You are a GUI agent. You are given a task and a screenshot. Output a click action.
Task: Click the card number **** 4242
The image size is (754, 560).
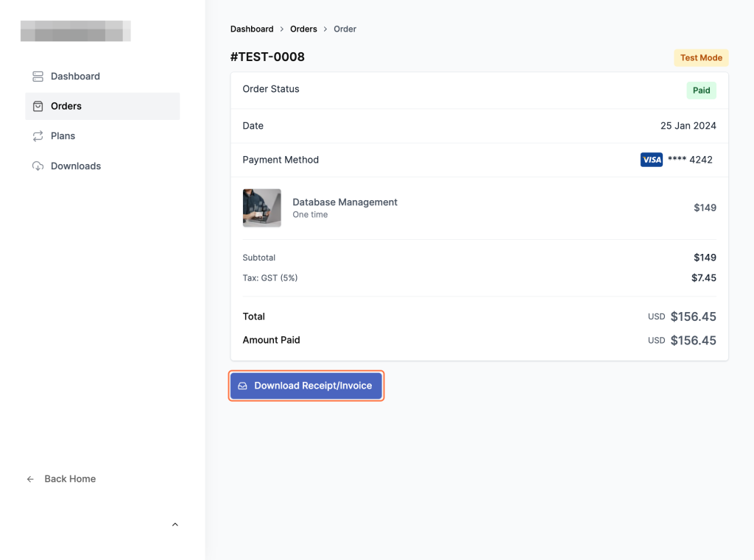(690, 160)
